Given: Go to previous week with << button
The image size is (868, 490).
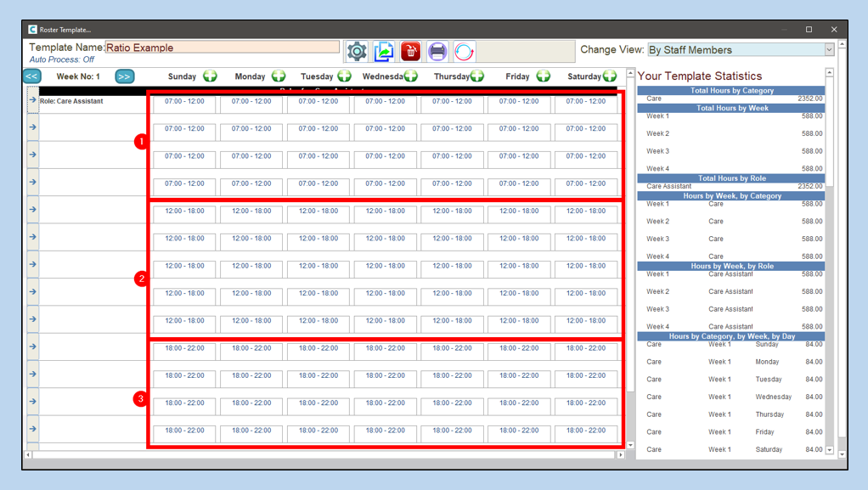Looking at the screenshot, I should [32, 76].
